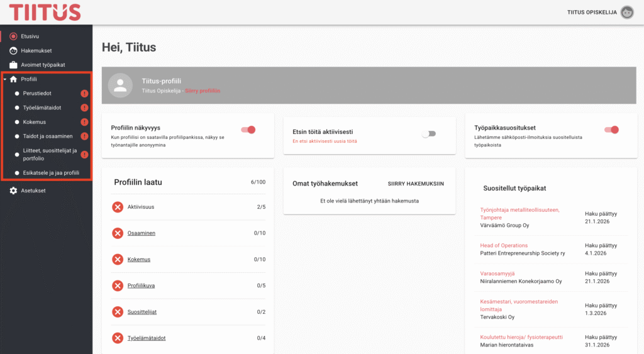Open Asetukset gear icon
644x354 pixels.
tap(13, 191)
